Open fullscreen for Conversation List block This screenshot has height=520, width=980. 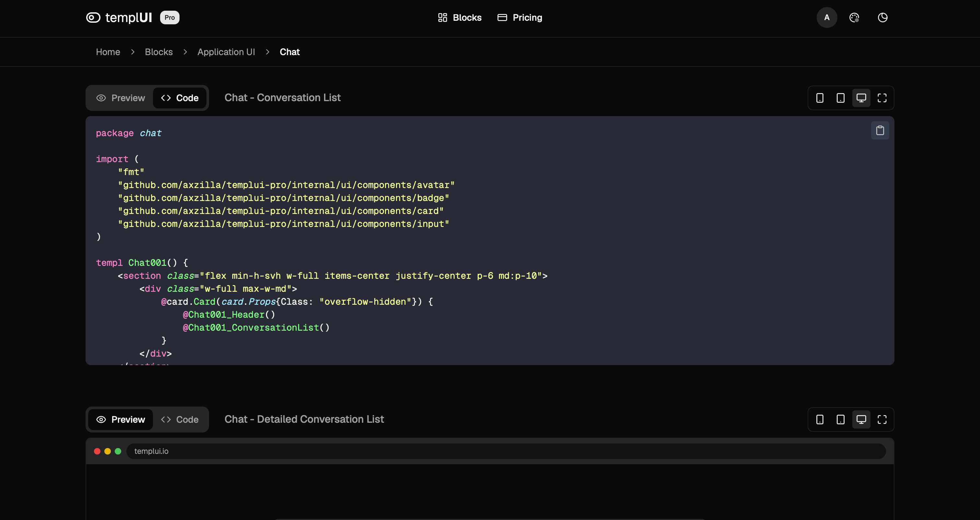882,98
